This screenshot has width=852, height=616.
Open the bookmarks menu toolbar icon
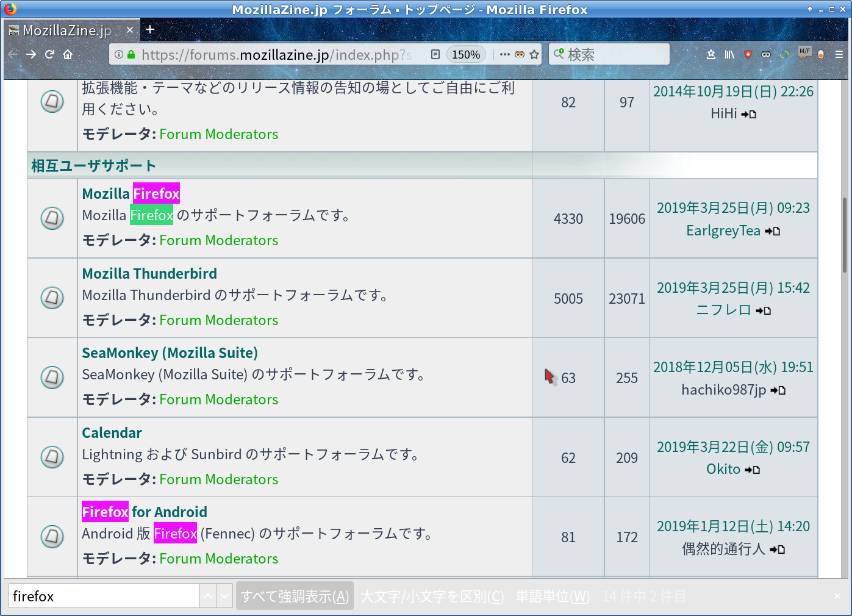[x=711, y=54]
